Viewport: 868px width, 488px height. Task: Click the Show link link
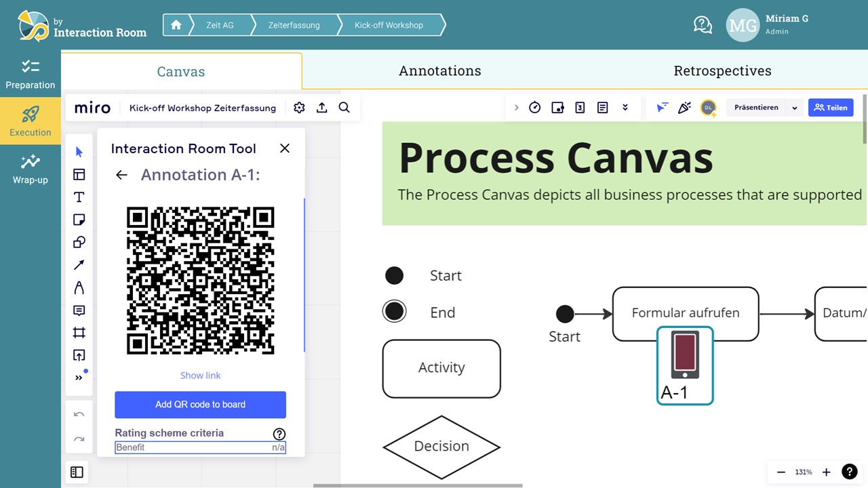click(x=200, y=375)
